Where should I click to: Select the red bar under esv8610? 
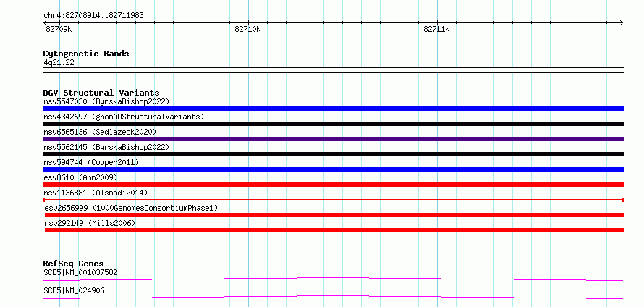point(333,185)
